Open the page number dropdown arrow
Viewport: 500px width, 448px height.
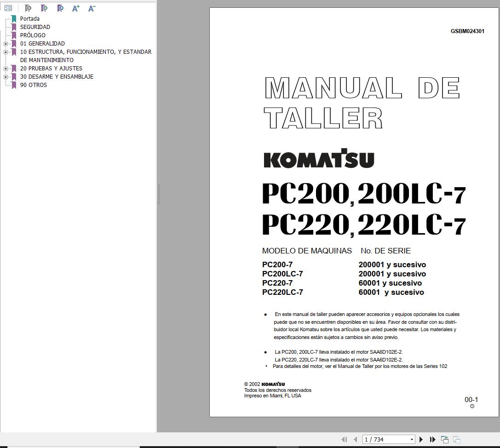click(x=412, y=439)
